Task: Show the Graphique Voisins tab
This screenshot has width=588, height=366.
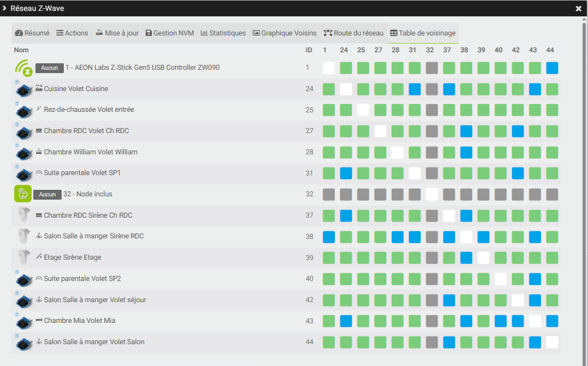Action: [284, 33]
